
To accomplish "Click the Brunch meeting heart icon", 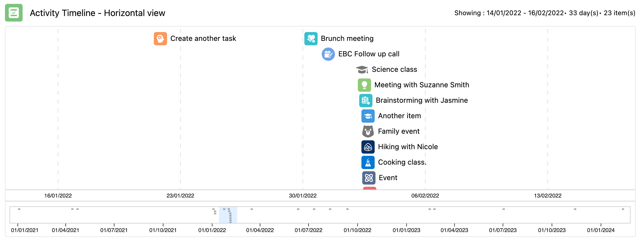I will point(311,39).
